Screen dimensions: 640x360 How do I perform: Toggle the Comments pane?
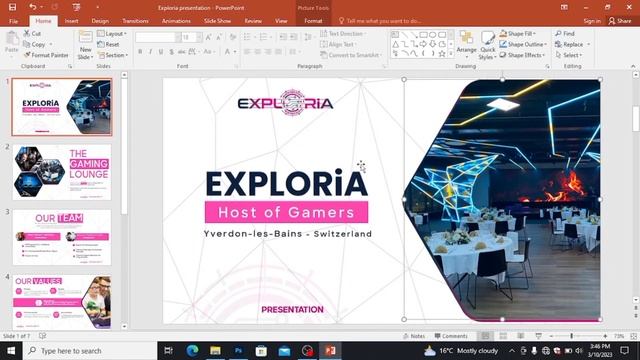pos(451,336)
